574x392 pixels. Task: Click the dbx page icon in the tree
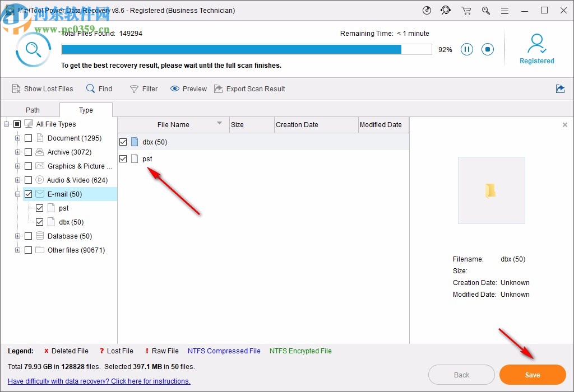click(x=51, y=222)
